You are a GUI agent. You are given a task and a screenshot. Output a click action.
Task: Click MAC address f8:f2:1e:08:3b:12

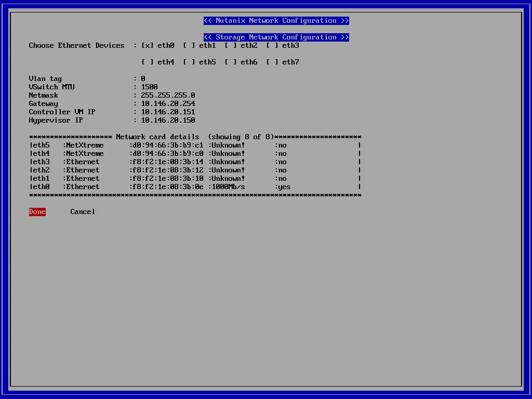click(168, 170)
